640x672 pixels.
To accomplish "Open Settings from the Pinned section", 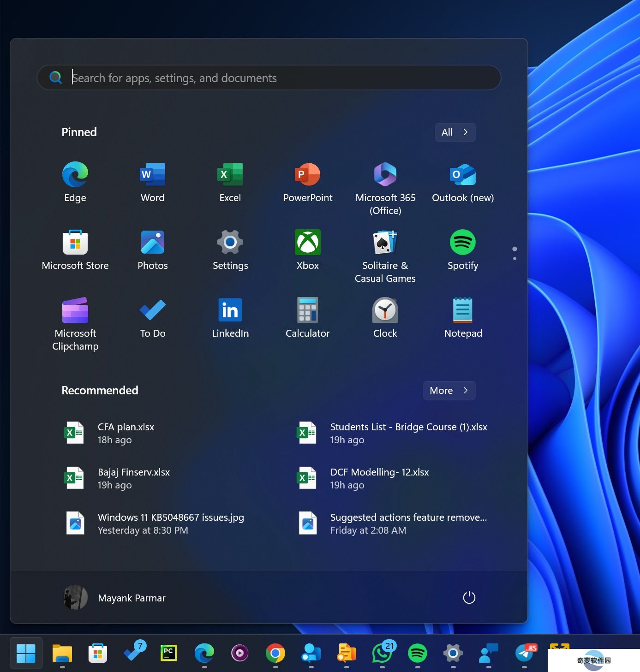I will click(230, 250).
